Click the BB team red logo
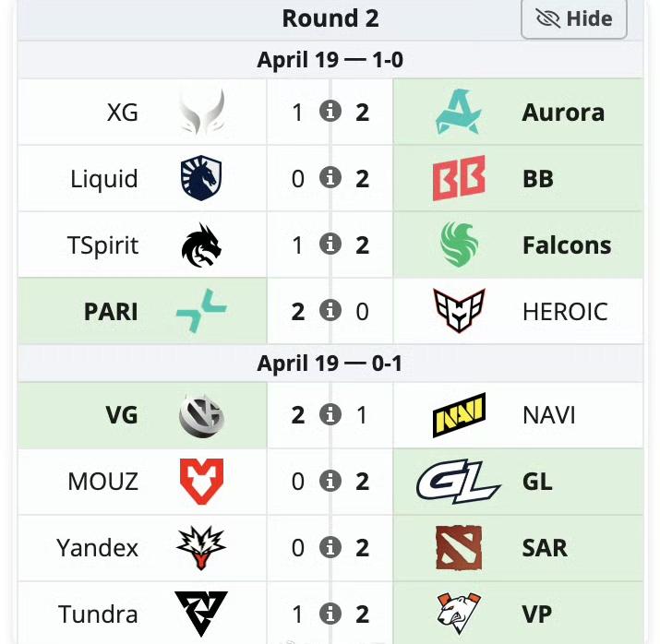Viewport: 660px width, 644px height. coord(458,179)
